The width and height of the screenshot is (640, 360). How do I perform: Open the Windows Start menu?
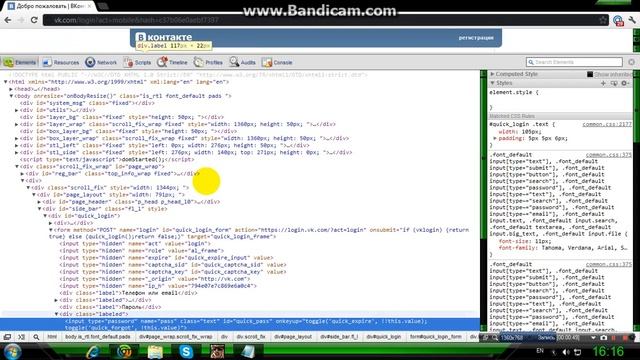tap(11, 351)
